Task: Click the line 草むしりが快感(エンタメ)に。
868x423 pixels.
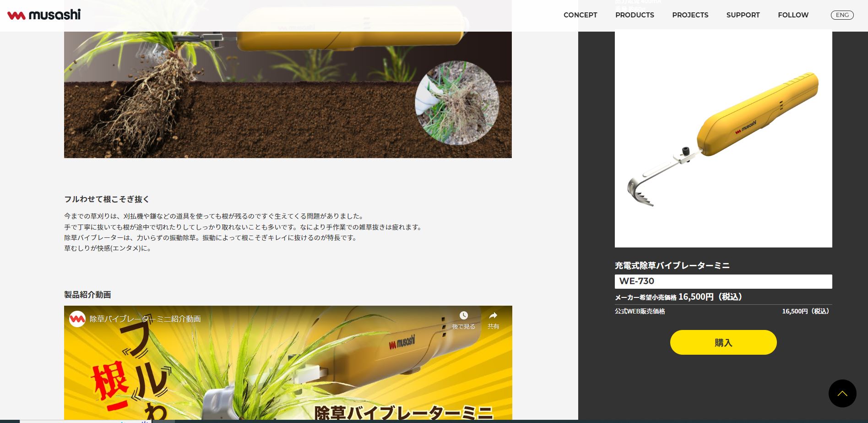Action: (x=108, y=248)
